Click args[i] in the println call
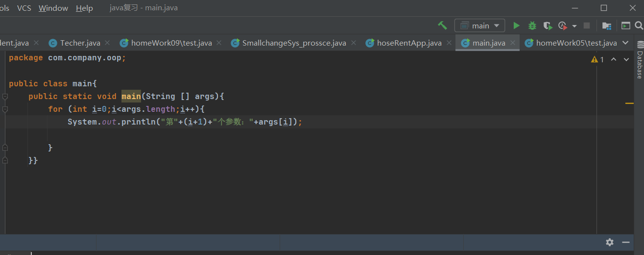 (x=276, y=122)
